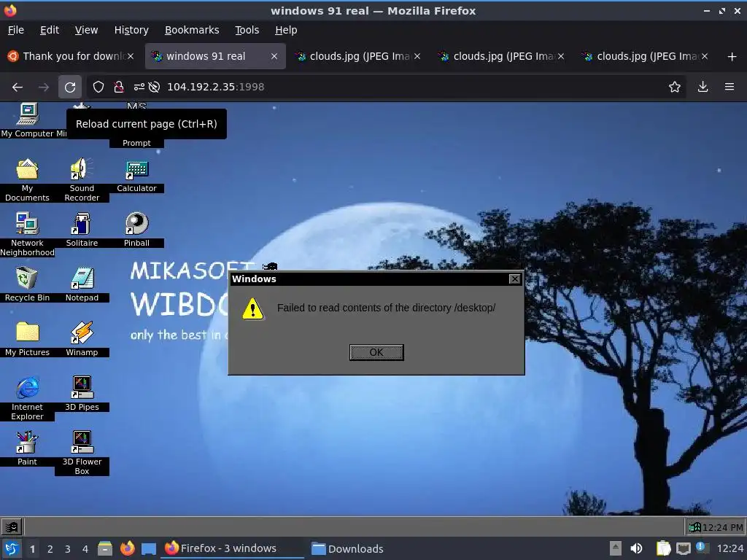
Task: Open the My Pictures folder icon
Action: [x=27, y=339]
